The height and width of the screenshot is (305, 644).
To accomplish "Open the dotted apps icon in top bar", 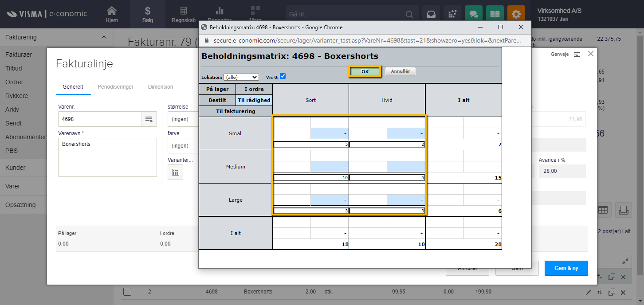I will pyautogui.click(x=452, y=14).
